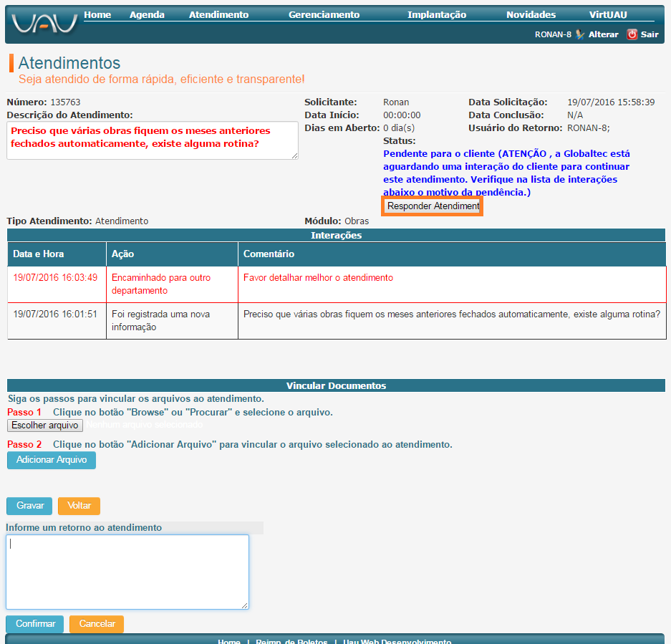Image resolution: width=671 pixels, height=644 pixels.
Task: Click the orange Cancelar button
Action: coord(97,624)
